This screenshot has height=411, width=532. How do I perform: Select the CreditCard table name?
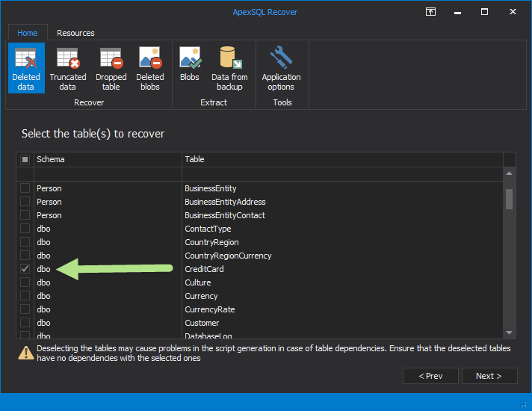(x=204, y=269)
